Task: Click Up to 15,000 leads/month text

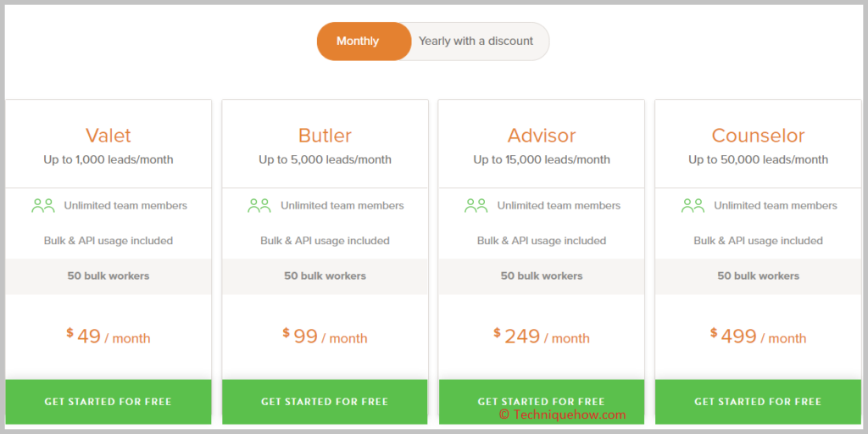Action: coord(542,160)
